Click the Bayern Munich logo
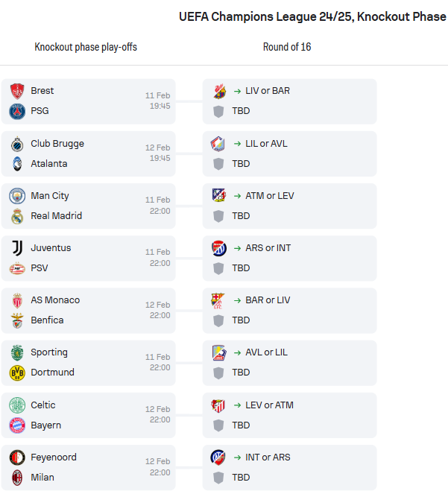This screenshot has height=494, width=448. tap(17, 425)
